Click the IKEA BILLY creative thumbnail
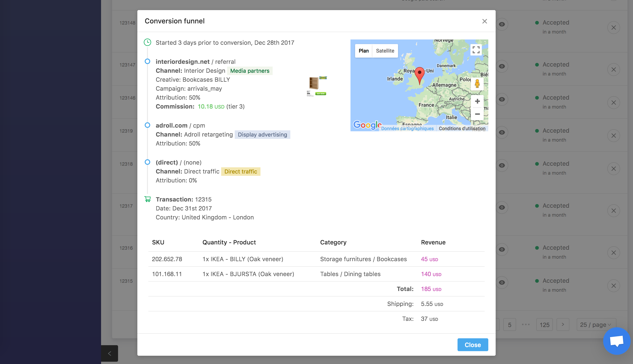633x364 pixels. pyautogui.click(x=316, y=86)
